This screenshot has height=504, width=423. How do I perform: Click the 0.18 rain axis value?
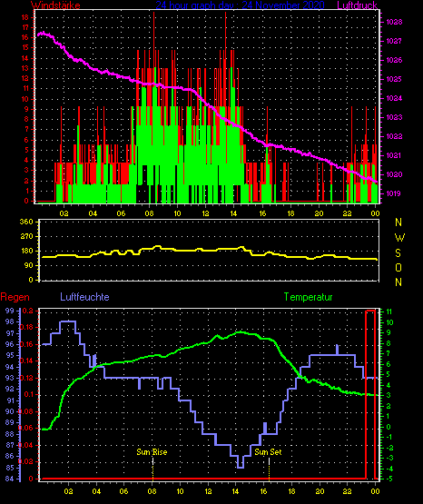26,327
